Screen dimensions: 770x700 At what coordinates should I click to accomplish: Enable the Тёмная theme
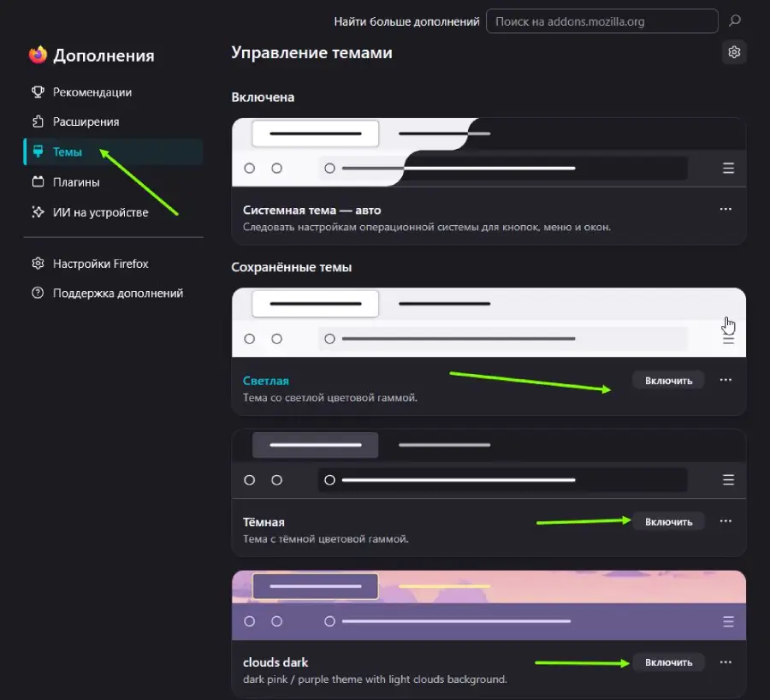pyautogui.click(x=668, y=522)
